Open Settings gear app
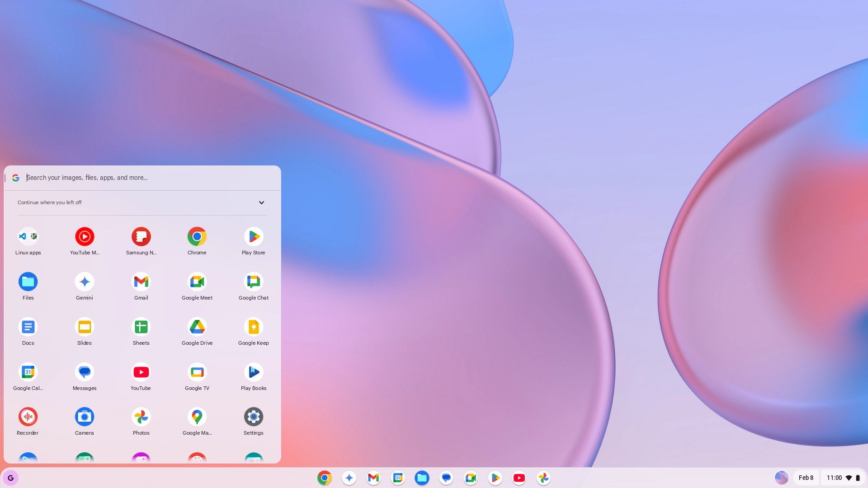The image size is (868, 488). point(254,417)
